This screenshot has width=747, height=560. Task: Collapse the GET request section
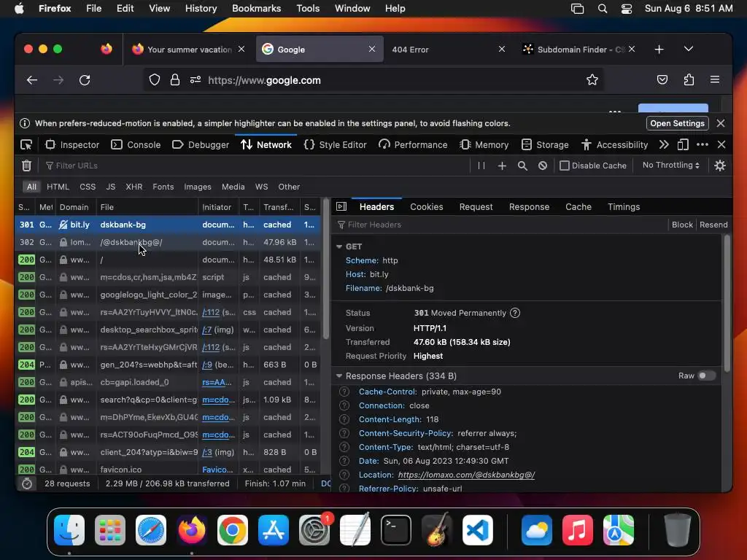[x=339, y=246]
